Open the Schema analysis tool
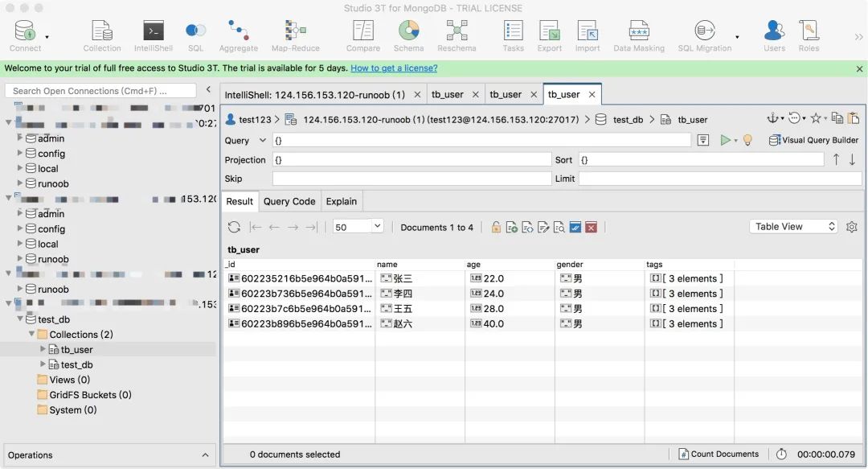The image size is (868, 469). [x=408, y=36]
